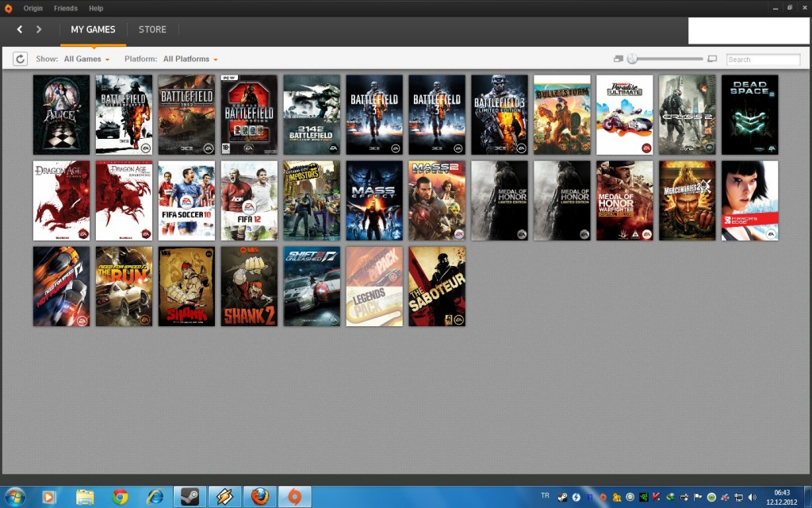812x508 pixels.
Task: Select Battlefield 3 Limited Edition tile
Action: pos(500,114)
